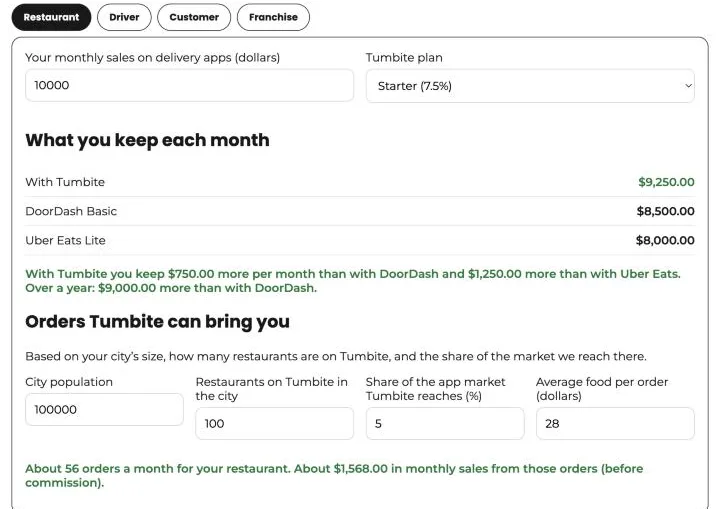Click the With Tumbite row label
720x509 pixels.
click(65, 182)
